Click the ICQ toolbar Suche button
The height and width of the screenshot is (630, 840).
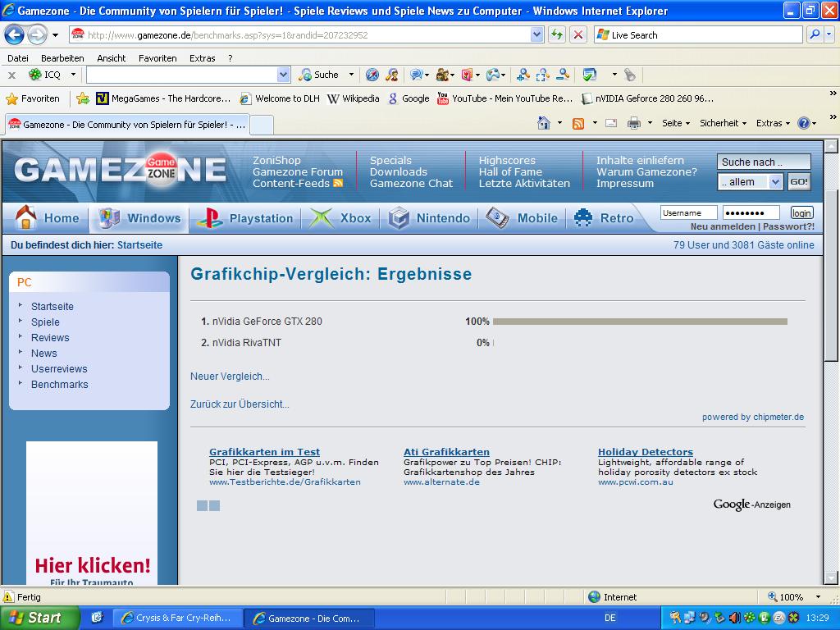pyautogui.click(x=319, y=75)
